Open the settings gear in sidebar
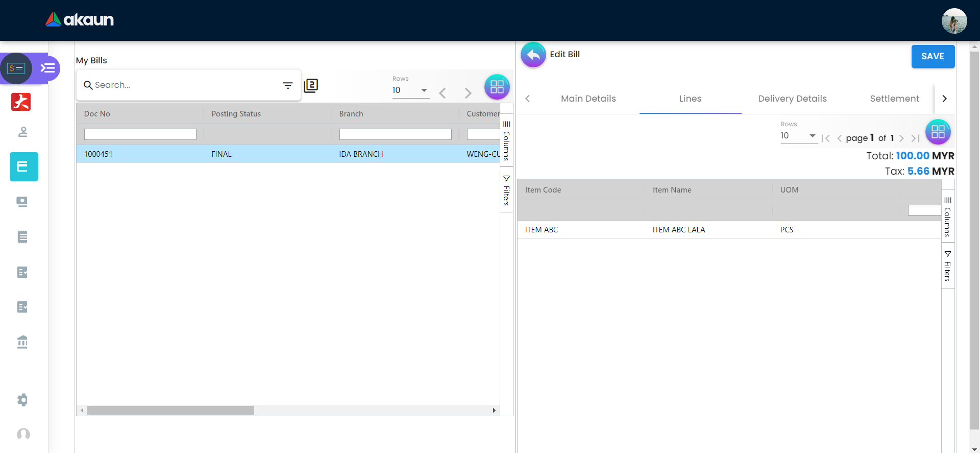Image resolution: width=980 pixels, height=453 pixels. [22, 399]
